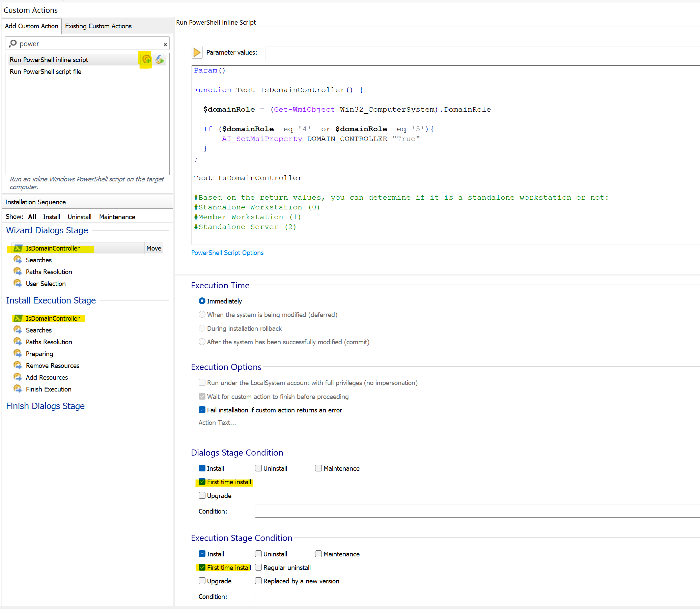Screen dimensions: 700x609
Task: Click Action Text... link
Action: click(x=217, y=423)
